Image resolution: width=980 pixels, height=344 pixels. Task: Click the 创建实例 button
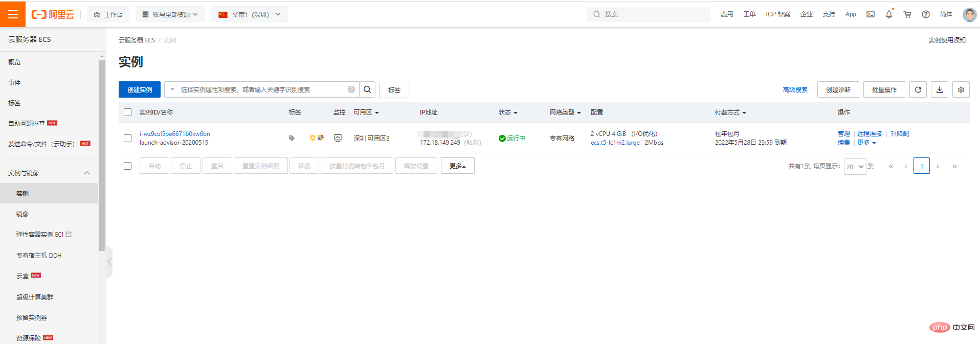[x=140, y=89]
